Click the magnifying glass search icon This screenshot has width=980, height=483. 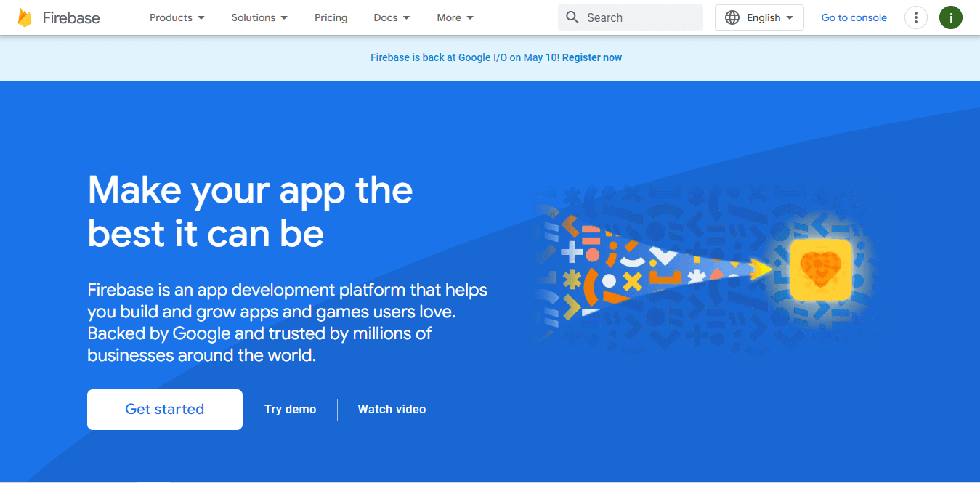572,17
